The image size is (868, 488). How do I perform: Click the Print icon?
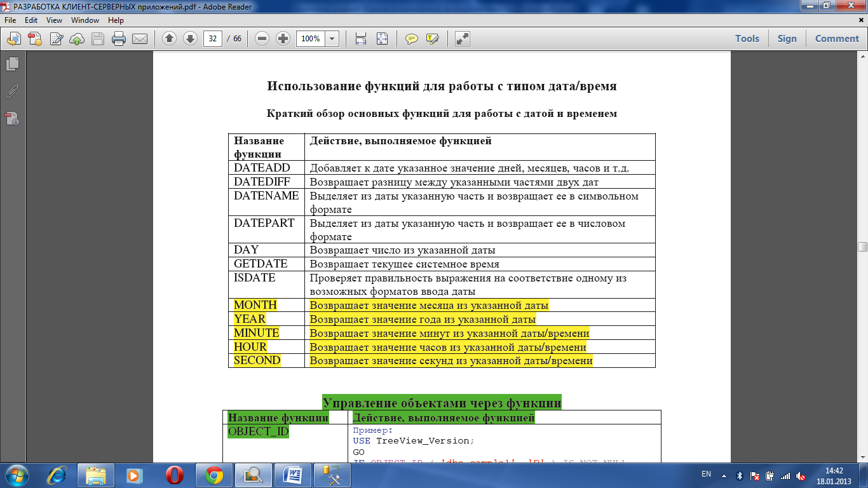click(119, 39)
